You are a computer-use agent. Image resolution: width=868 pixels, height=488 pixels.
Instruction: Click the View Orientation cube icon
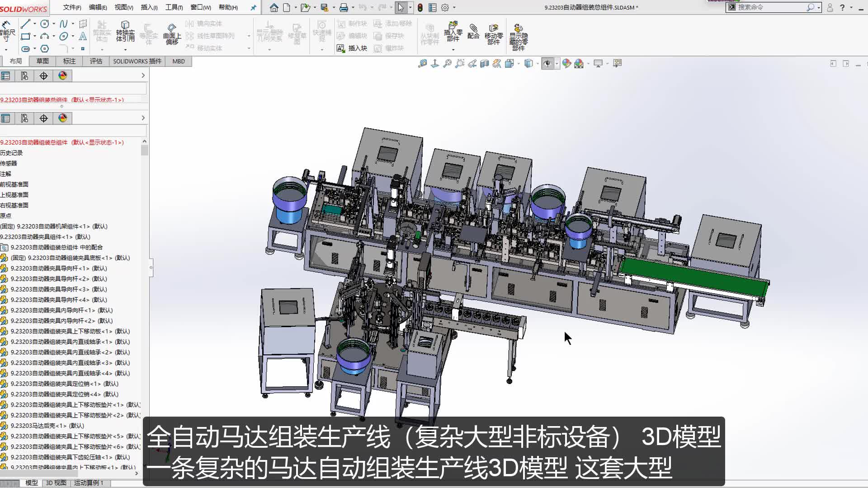pos(509,64)
